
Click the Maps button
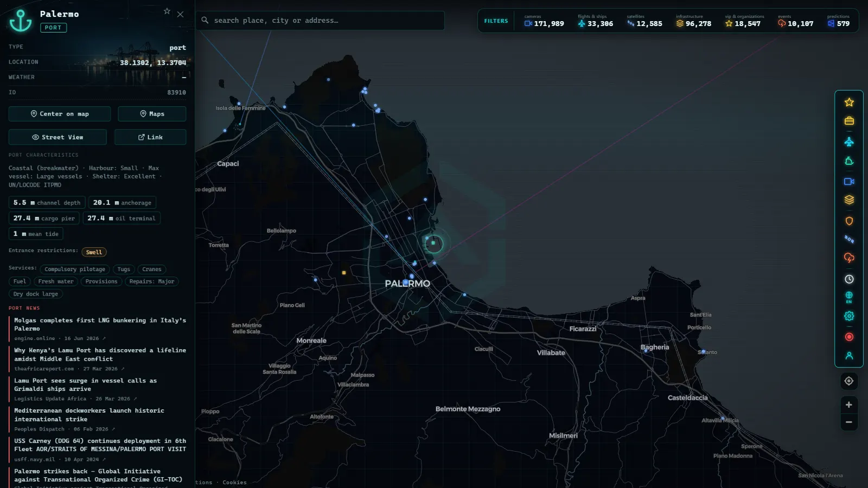point(152,114)
